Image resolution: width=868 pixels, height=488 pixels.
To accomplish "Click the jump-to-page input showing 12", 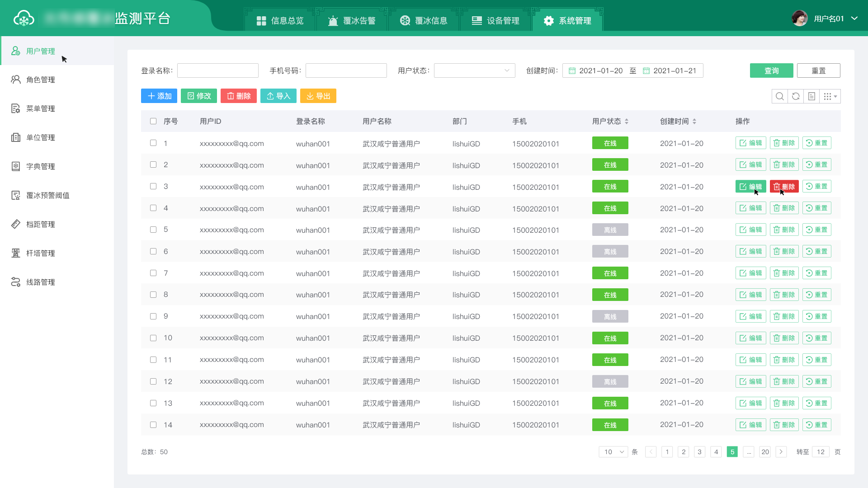I will [x=821, y=452].
